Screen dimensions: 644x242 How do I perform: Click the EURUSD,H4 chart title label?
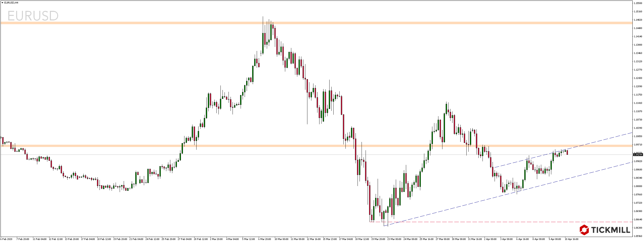click(x=11, y=3)
